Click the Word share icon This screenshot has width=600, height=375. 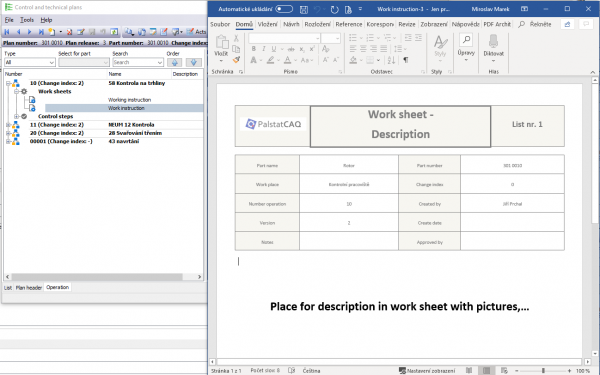coord(567,24)
